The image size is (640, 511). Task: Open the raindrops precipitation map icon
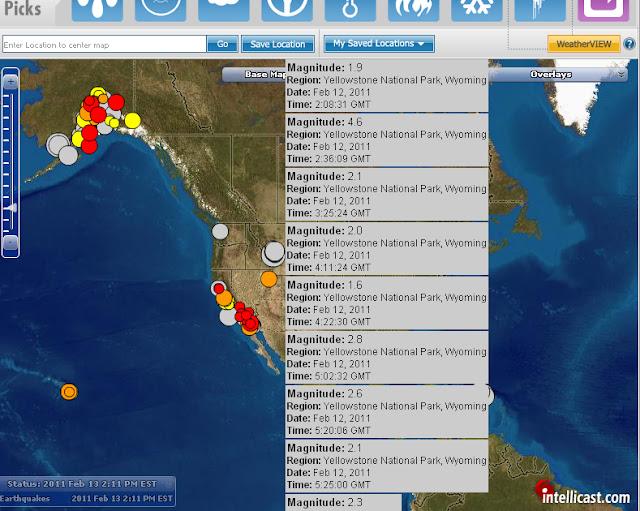click(97, 10)
